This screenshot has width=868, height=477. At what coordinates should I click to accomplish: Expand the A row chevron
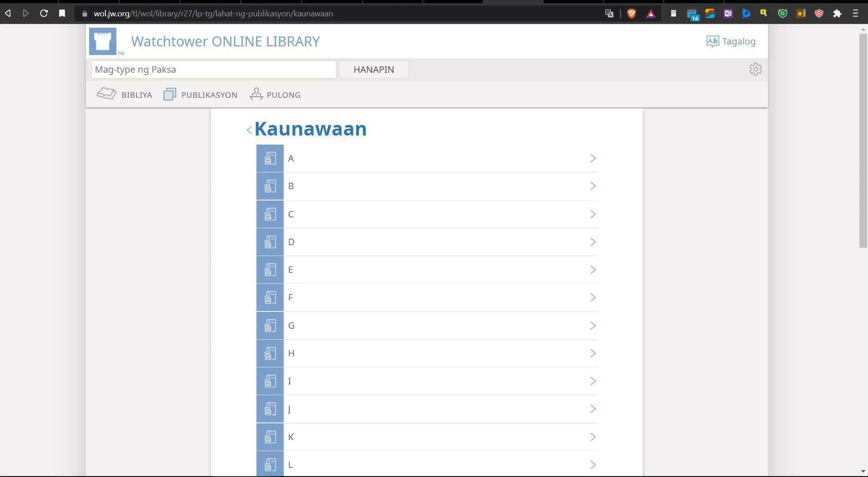593,158
